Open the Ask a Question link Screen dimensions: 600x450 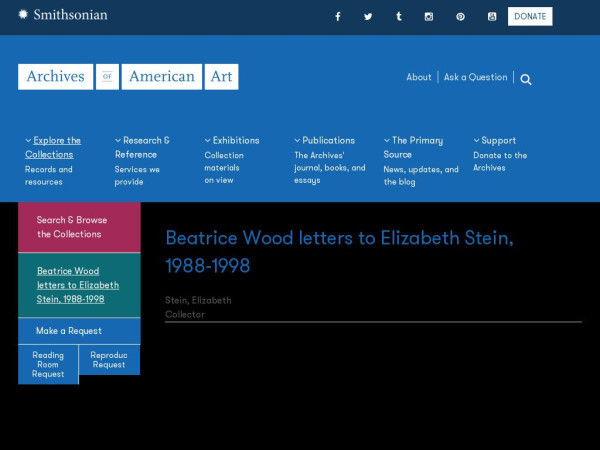point(475,77)
